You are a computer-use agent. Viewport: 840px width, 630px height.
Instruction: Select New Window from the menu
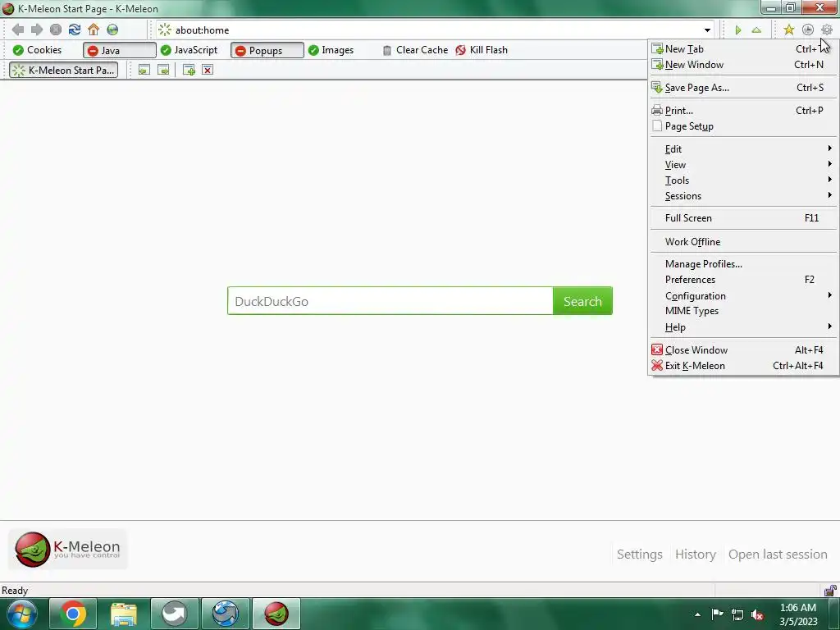(743, 64)
